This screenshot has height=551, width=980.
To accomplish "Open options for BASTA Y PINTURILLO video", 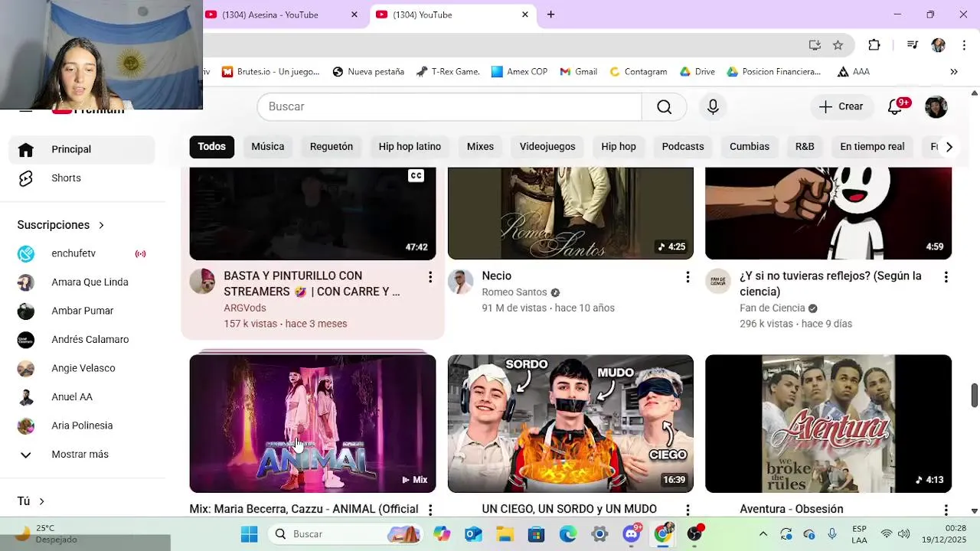I will coord(430,277).
